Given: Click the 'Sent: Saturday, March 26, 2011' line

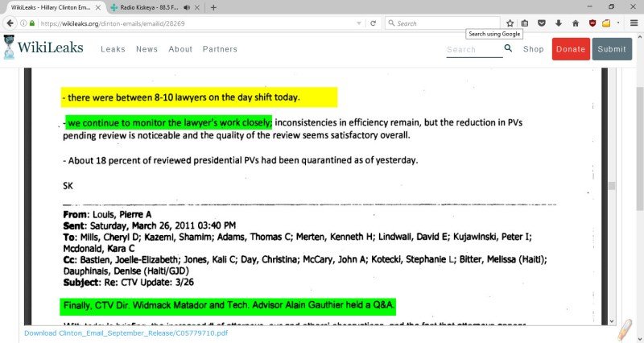Looking at the screenshot, I should coord(150,225).
